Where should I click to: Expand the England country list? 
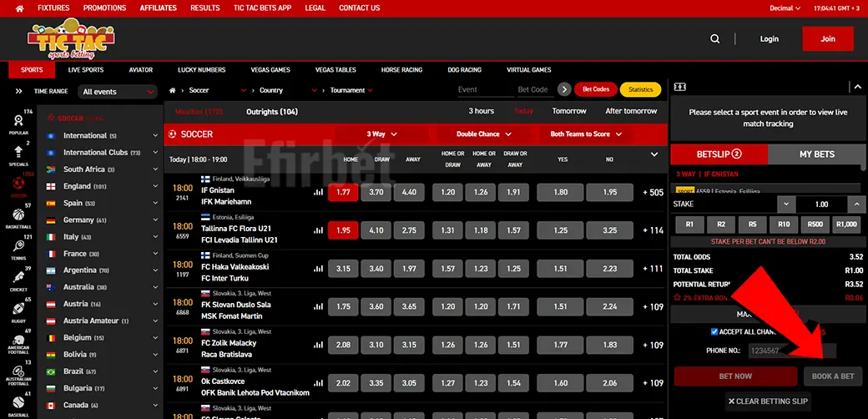(155, 186)
